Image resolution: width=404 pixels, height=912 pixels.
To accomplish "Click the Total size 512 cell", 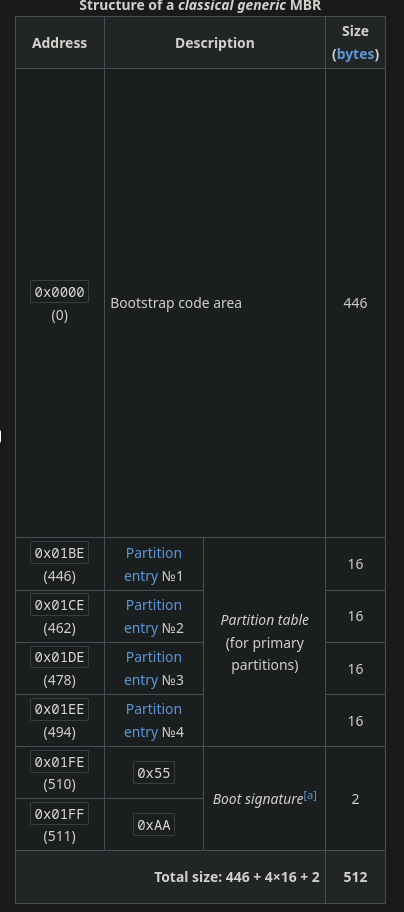I will click(355, 877).
